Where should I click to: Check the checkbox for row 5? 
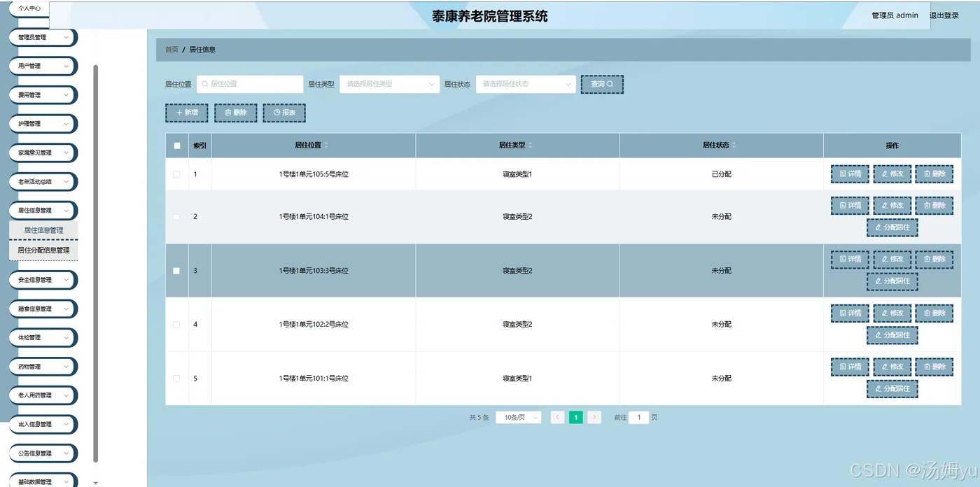(x=176, y=379)
